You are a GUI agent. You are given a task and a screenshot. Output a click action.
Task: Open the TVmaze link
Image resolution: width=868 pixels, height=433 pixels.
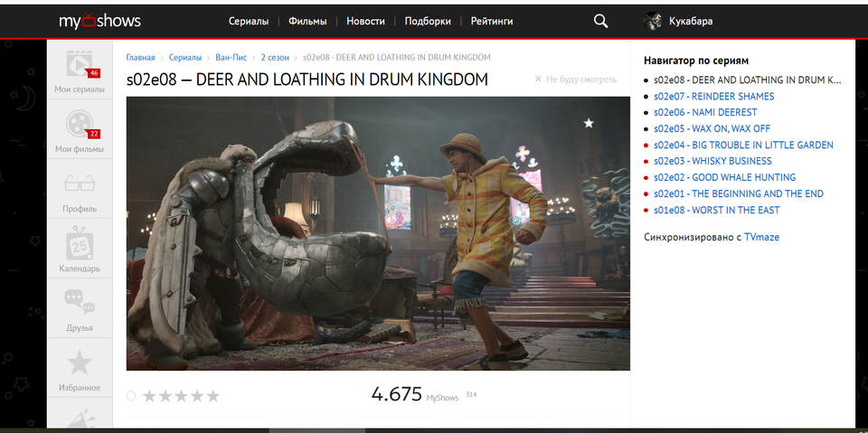(x=761, y=237)
